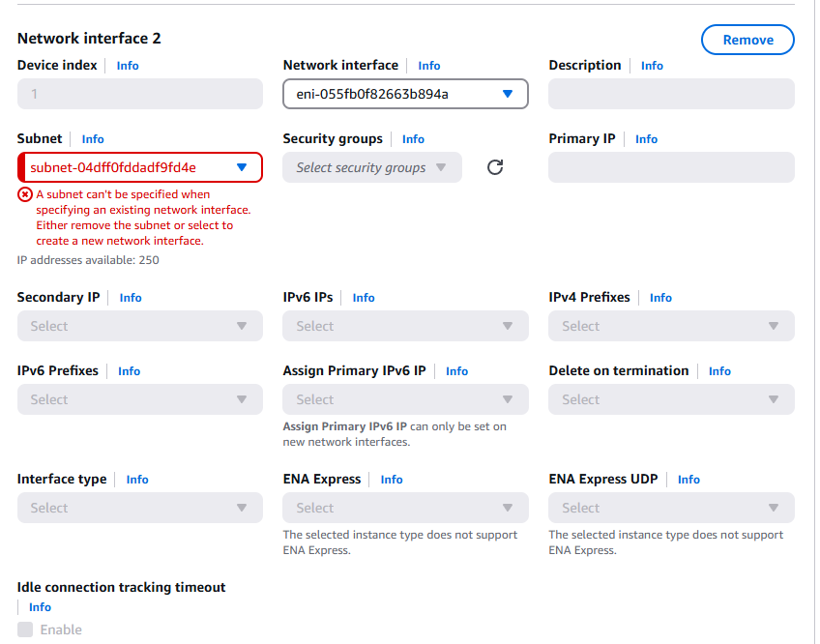This screenshot has width=820, height=644.
Task: Expand the Secondary IP dropdown
Action: coord(139,326)
